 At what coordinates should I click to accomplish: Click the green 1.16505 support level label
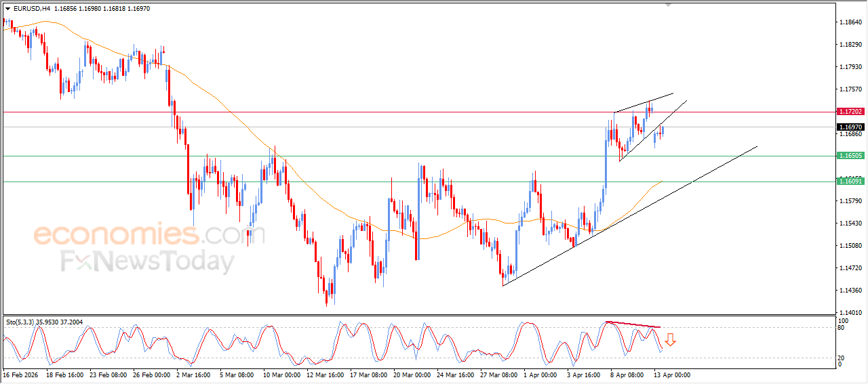coord(850,156)
